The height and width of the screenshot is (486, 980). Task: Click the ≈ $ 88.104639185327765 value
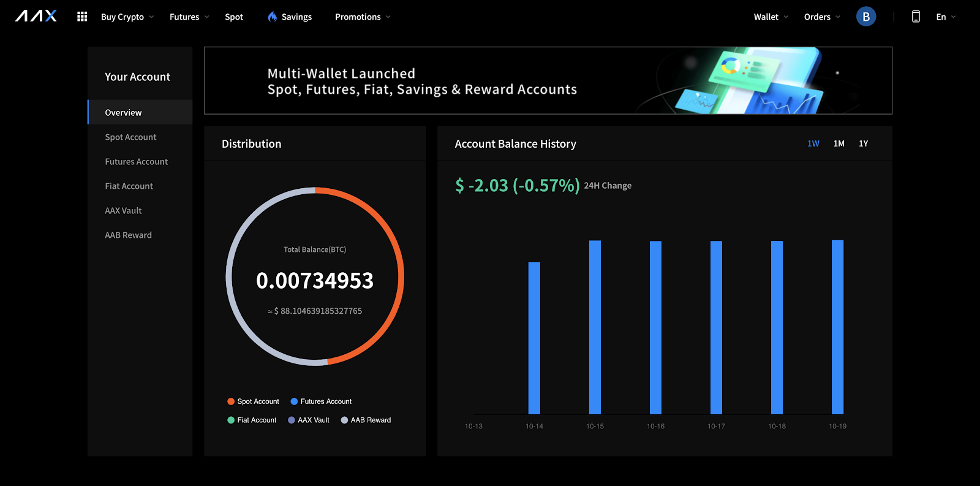315,311
